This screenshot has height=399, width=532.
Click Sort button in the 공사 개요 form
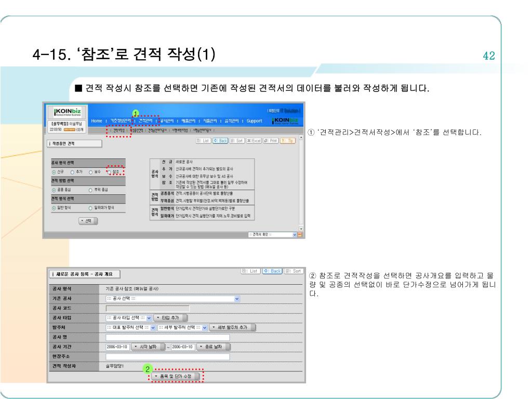click(x=294, y=271)
